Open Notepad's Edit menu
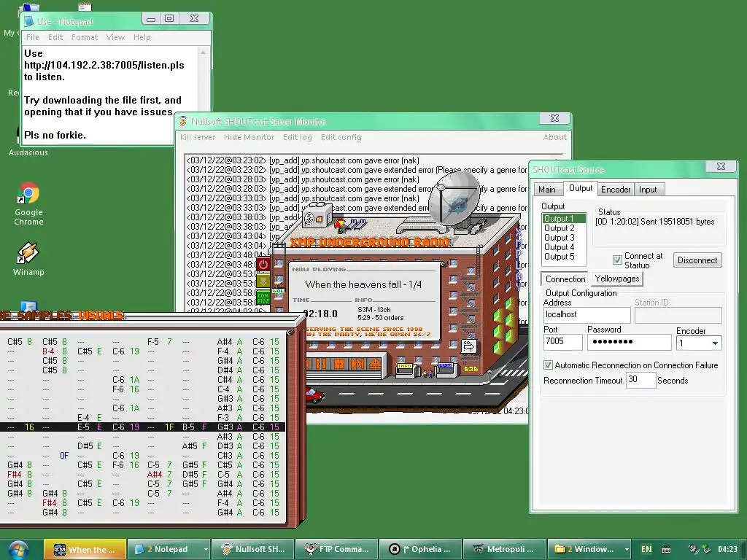747x560 pixels. coord(55,37)
